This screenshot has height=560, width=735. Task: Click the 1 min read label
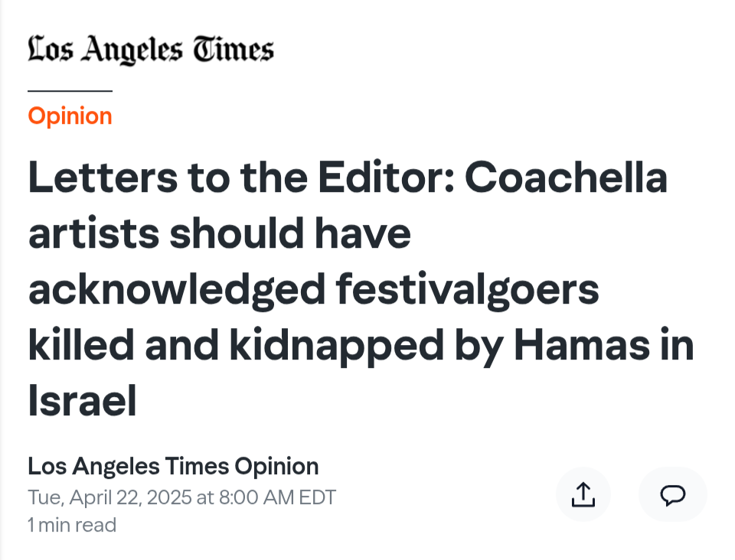(x=72, y=525)
